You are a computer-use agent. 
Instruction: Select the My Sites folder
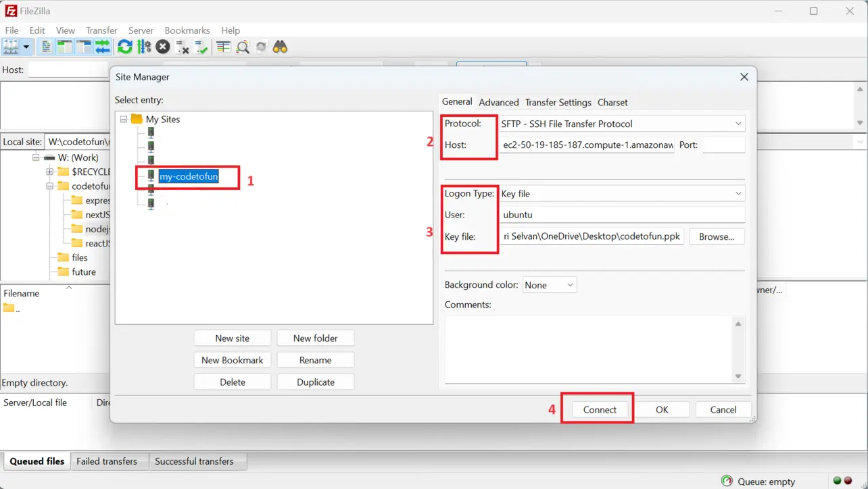[x=163, y=119]
